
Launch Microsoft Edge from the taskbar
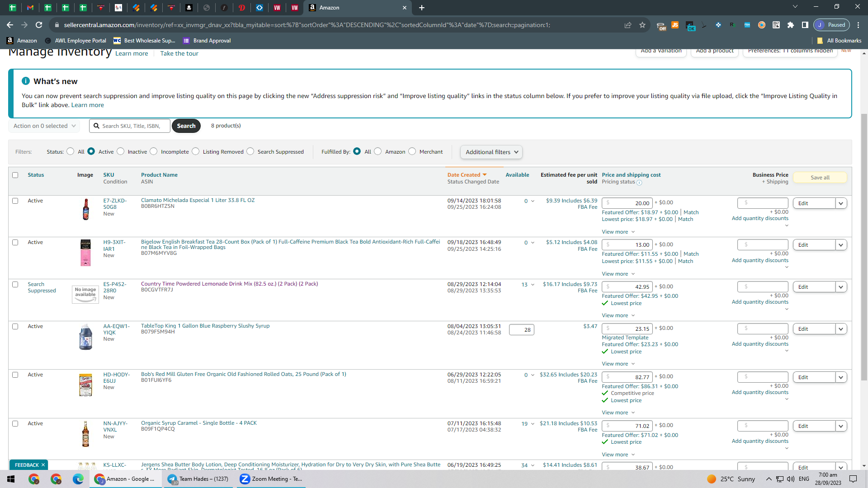78,479
